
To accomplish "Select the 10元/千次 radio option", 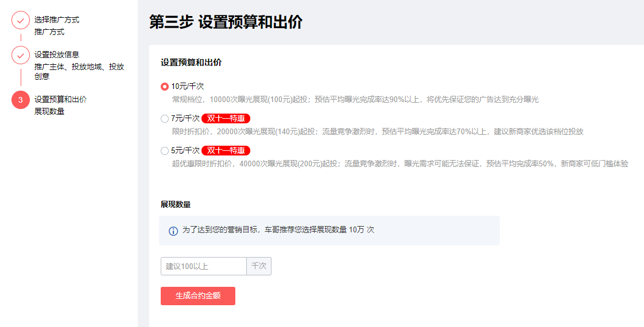I will [165, 87].
